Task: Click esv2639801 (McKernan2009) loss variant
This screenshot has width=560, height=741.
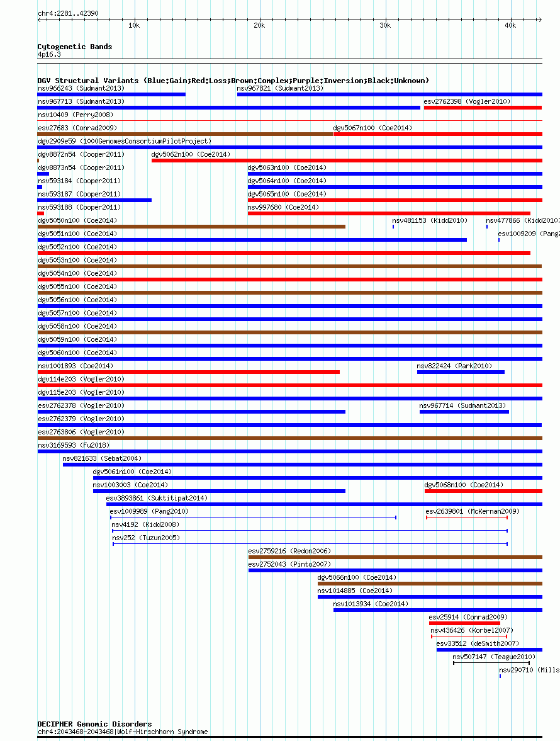Action: [x=467, y=518]
